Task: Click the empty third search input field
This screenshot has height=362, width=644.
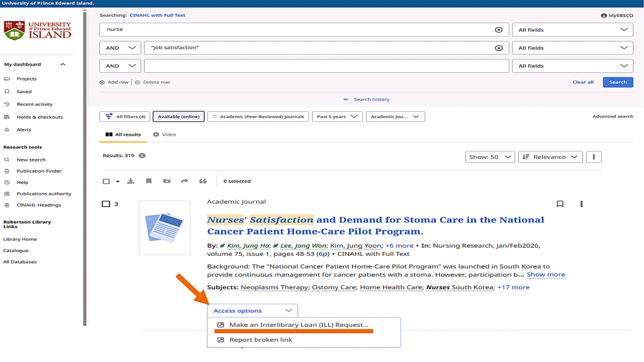Action: point(326,66)
